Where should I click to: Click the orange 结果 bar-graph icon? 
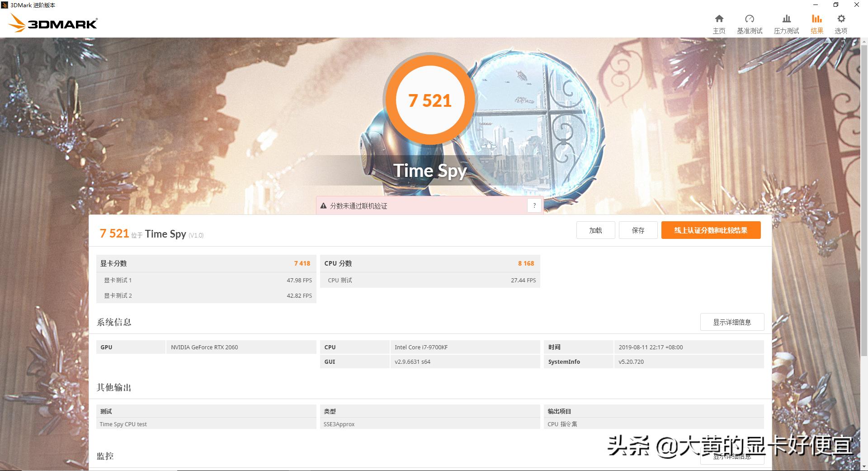[x=816, y=23]
